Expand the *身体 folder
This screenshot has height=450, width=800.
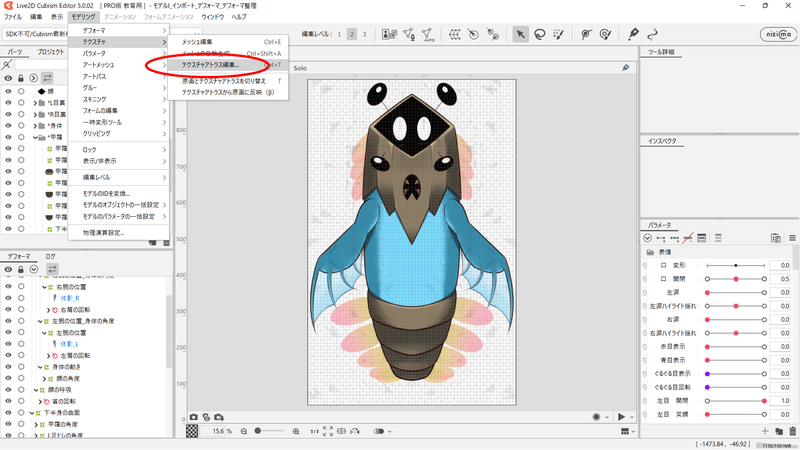[x=35, y=126]
